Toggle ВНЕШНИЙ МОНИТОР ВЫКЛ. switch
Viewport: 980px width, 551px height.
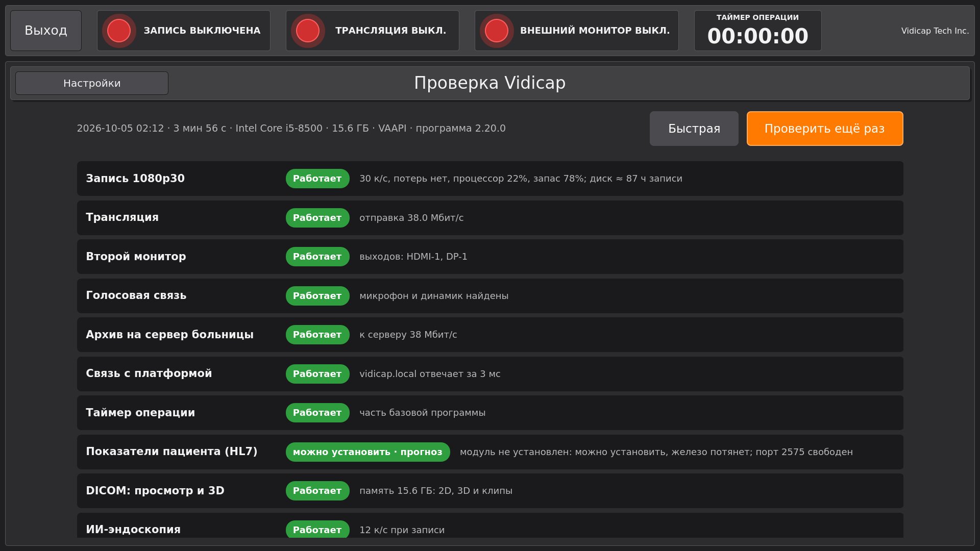577,31
